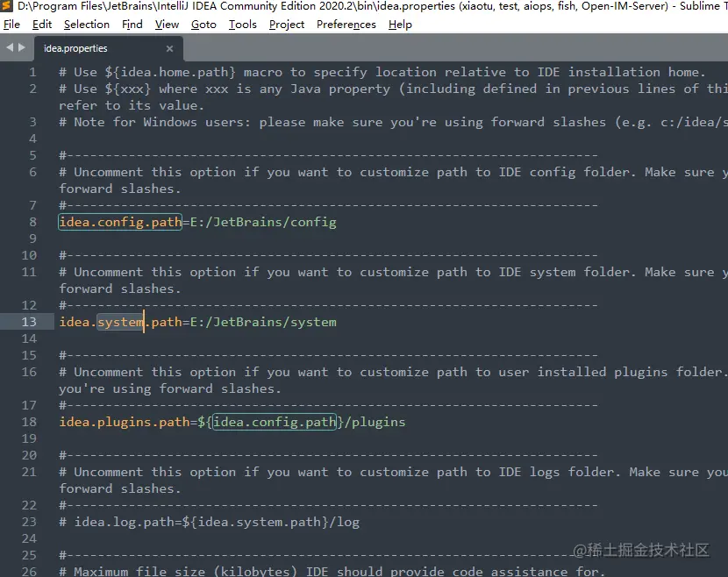728x577 pixels.
Task: Open the Find menu
Action: click(x=132, y=24)
